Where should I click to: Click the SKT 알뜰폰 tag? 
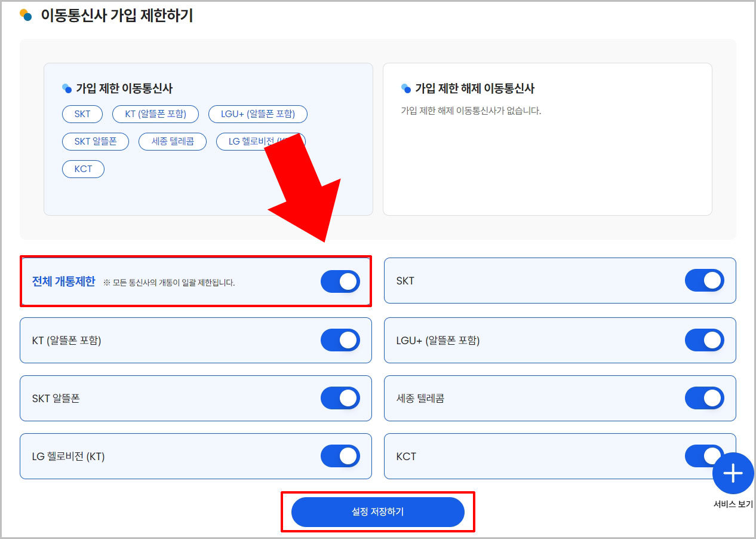(96, 142)
